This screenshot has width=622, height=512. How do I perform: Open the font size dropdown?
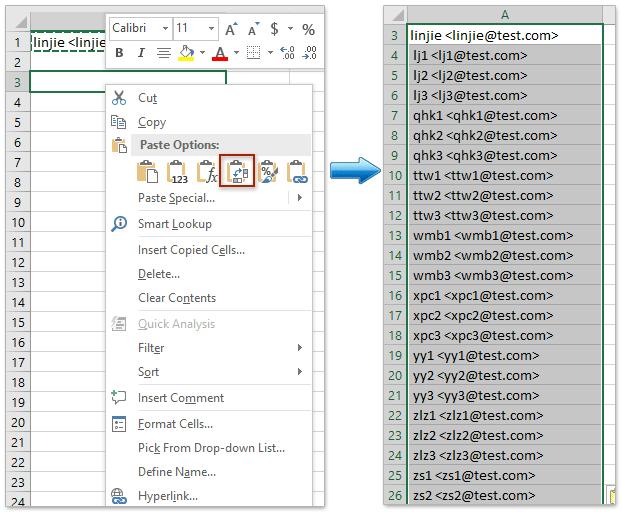pyautogui.click(x=211, y=29)
